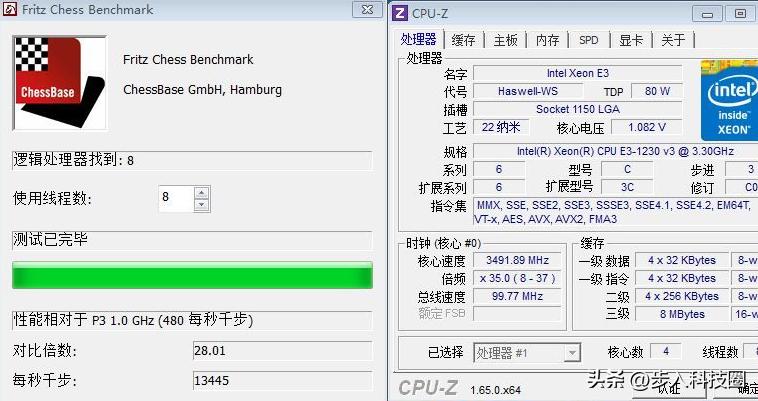Click the bus speed 99.77 MHz

pyautogui.click(x=517, y=296)
